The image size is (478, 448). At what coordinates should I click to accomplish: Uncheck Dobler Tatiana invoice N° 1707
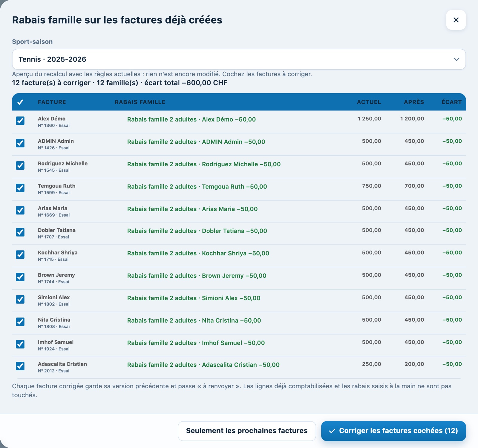pyautogui.click(x=20, y=232)
